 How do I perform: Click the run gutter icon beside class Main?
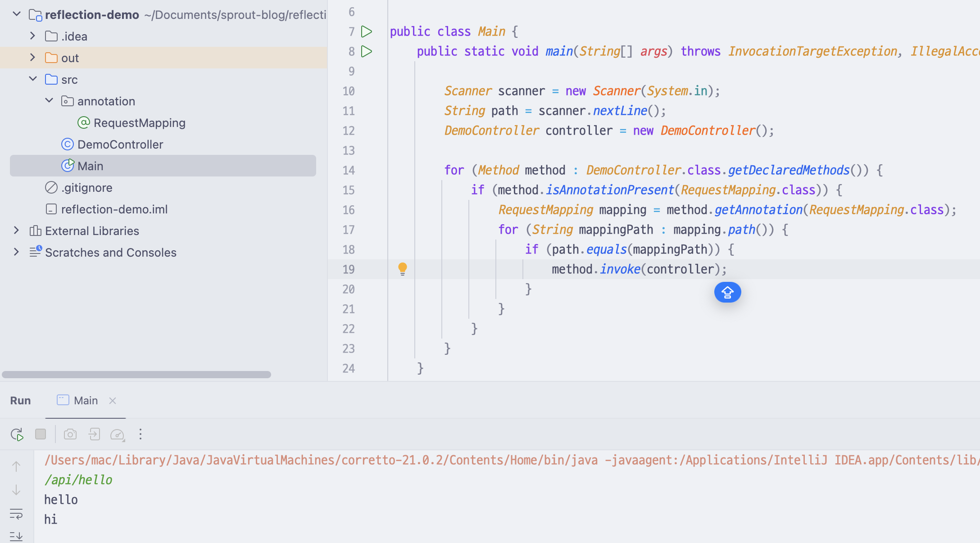(367, 32)
